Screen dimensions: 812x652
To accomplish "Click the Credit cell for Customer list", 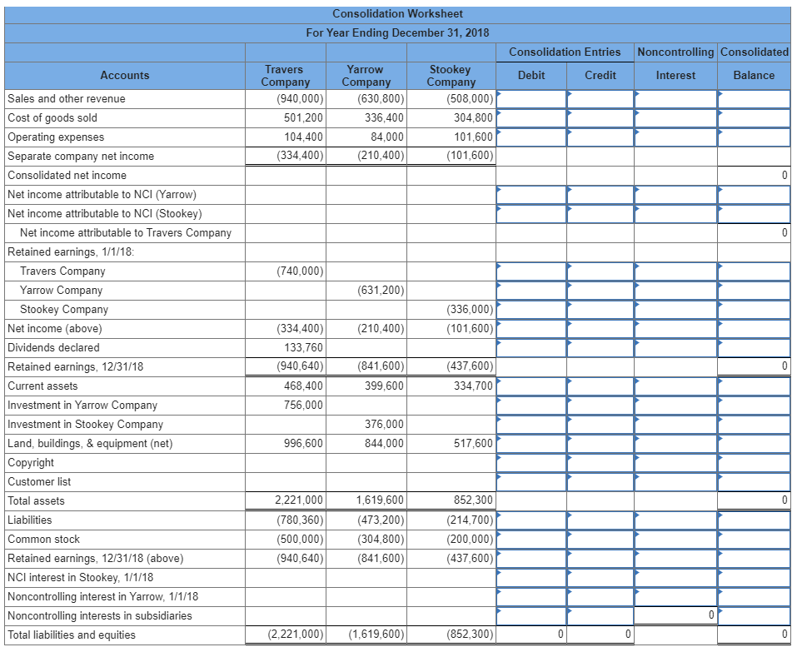I will [600, 481].
